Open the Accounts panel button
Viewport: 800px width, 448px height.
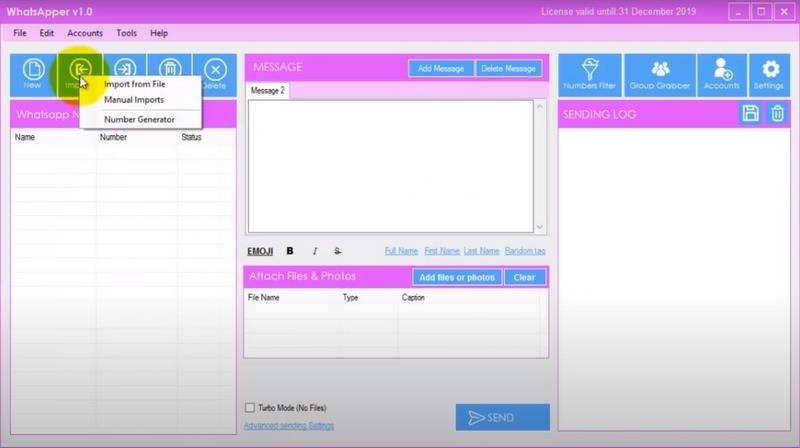coord(722,75)
